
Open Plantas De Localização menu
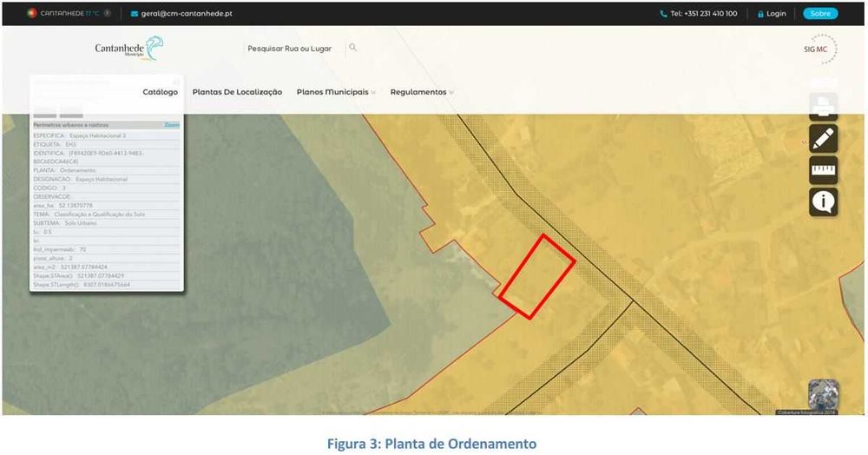[x=237, y=92]
